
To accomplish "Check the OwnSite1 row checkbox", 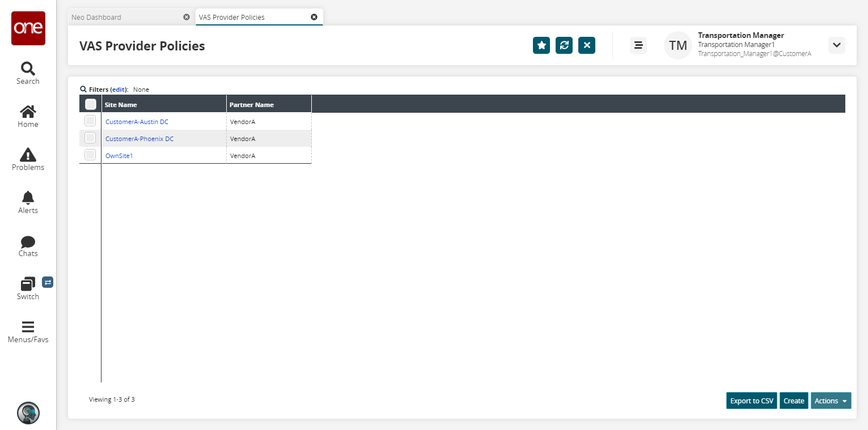I will pyautogui.click(x=90, y=155).
